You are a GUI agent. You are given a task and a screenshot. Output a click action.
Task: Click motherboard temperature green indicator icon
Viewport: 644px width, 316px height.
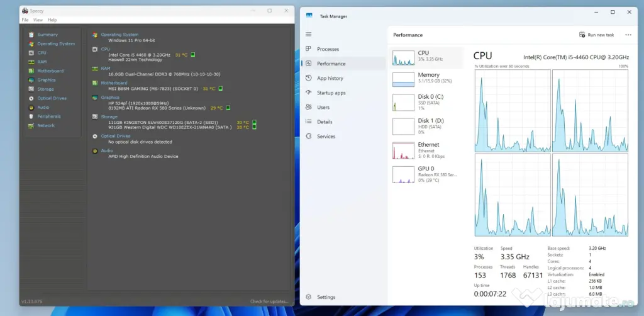tap(221, 88)
